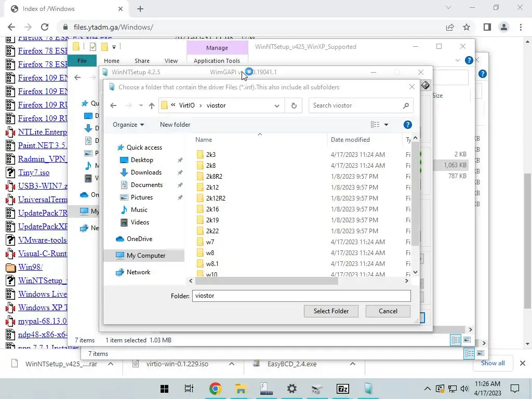Open the Application Tools tab

pos(217,61)
